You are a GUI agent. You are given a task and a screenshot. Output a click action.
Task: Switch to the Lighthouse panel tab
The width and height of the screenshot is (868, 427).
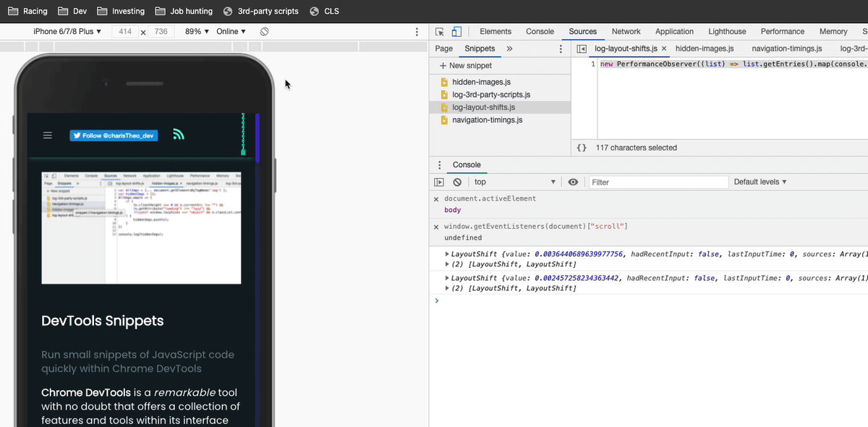click(x=727, y=32)
